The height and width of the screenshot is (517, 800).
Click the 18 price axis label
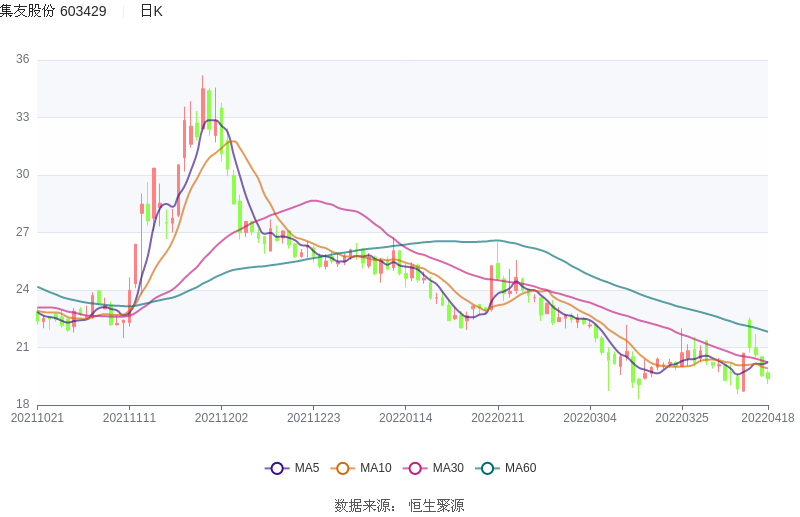click(x=22, y=405)
